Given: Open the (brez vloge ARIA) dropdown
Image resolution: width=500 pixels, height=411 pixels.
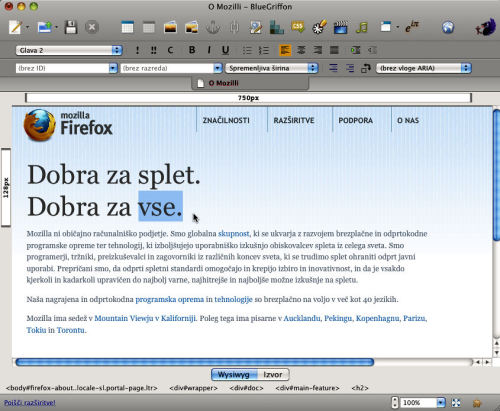Looking at the screenshot, I should (424, 68).
